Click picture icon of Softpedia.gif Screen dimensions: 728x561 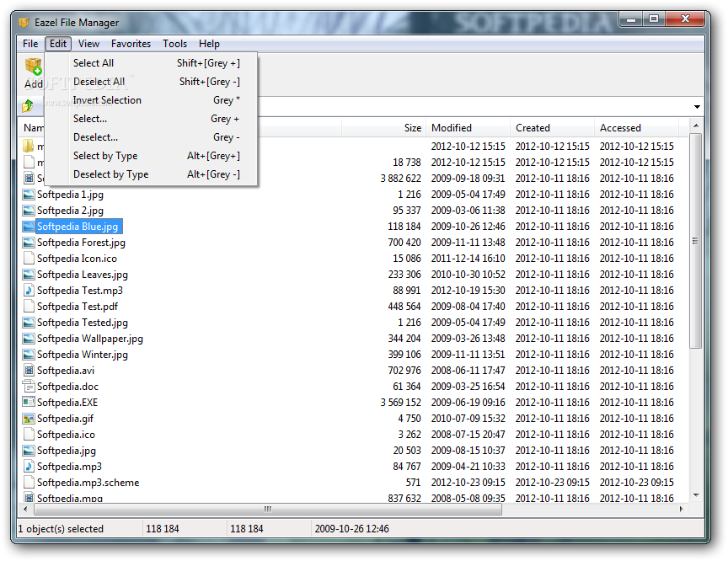coord(29,419)
